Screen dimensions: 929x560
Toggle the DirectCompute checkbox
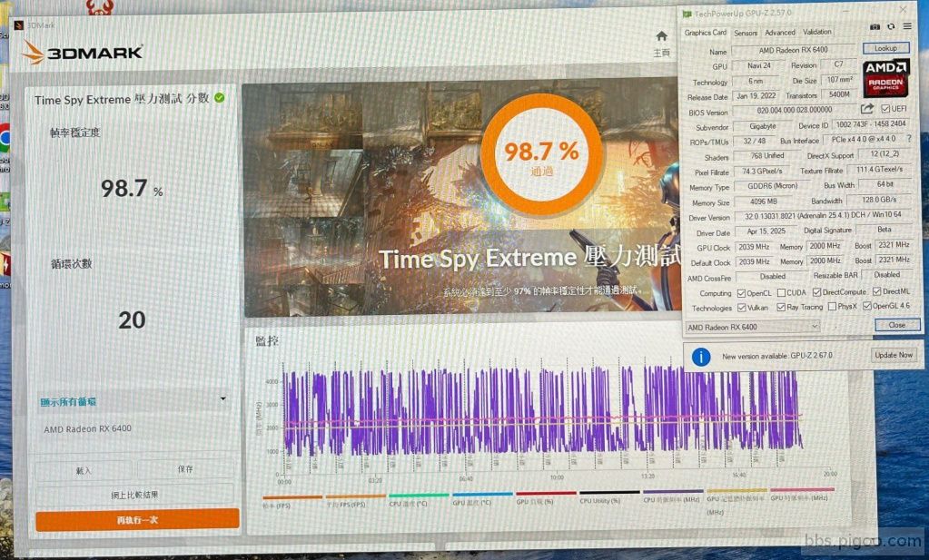[x=816, y=292]
